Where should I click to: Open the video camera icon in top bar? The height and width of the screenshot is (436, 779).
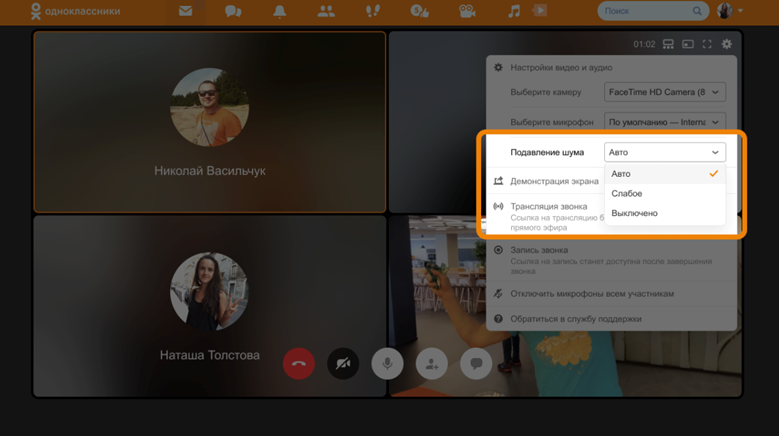(467, 11)
